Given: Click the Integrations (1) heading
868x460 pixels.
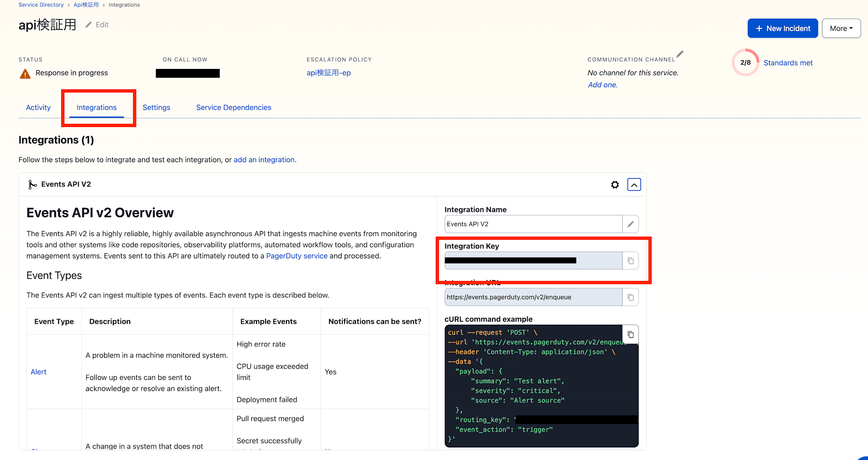Looking at the screenshot, I should [56, 140].
